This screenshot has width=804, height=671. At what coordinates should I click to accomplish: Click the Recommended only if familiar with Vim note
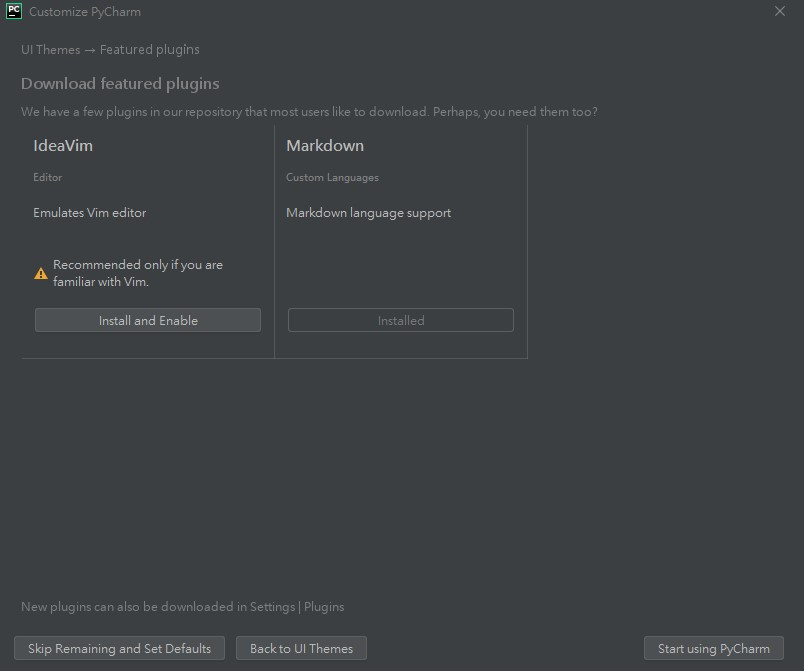(138, 273)
